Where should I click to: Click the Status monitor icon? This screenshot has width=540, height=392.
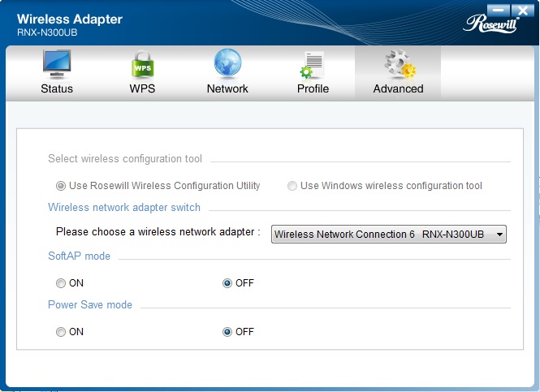[57, 64]
